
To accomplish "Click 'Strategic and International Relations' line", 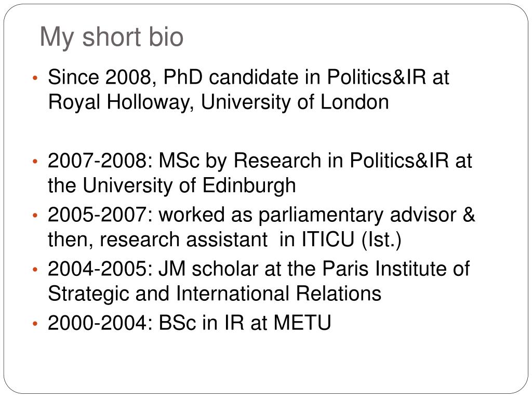I will tap(215, 294).
